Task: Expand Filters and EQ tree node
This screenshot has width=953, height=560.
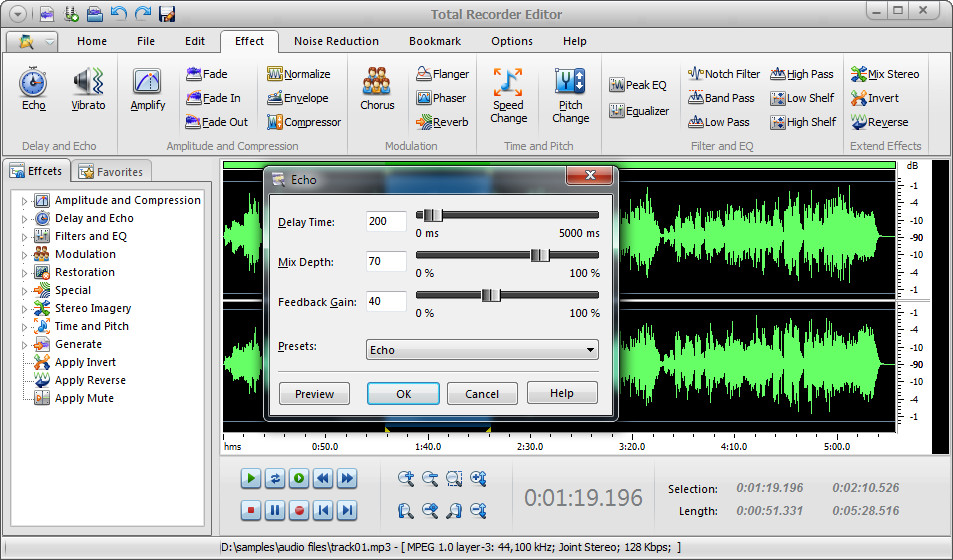Action: (24, 237)
